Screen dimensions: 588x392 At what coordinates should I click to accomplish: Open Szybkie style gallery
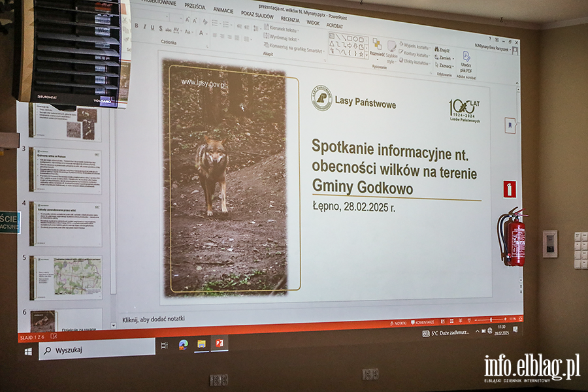[x=391, y=52]
